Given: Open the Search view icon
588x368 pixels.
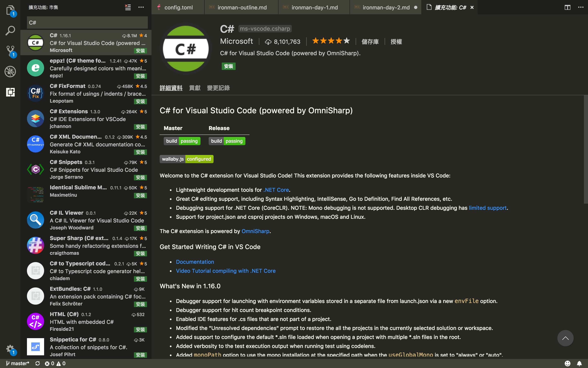Looking at the screenshot, I should point(10,31).
